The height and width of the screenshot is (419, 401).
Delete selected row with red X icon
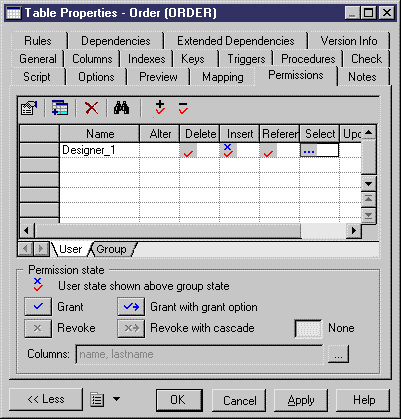click(91, 108)
